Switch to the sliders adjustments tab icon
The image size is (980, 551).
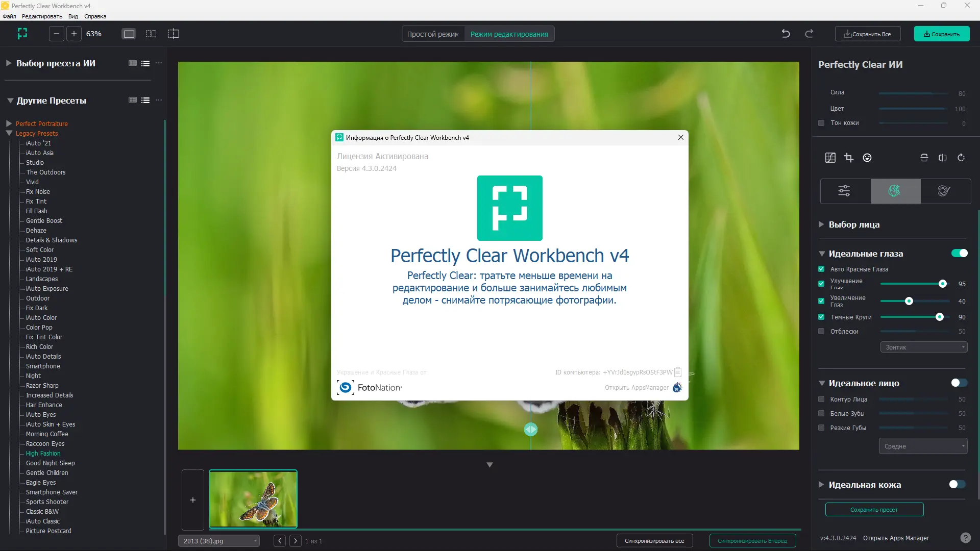pyautogui.click(x=844, y=191)
